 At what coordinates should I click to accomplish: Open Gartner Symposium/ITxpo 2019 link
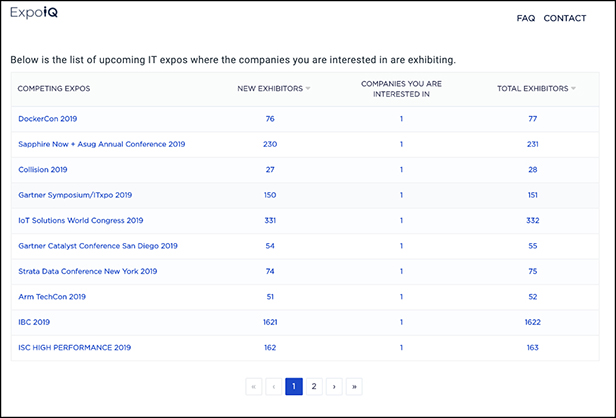click(75, 195)
